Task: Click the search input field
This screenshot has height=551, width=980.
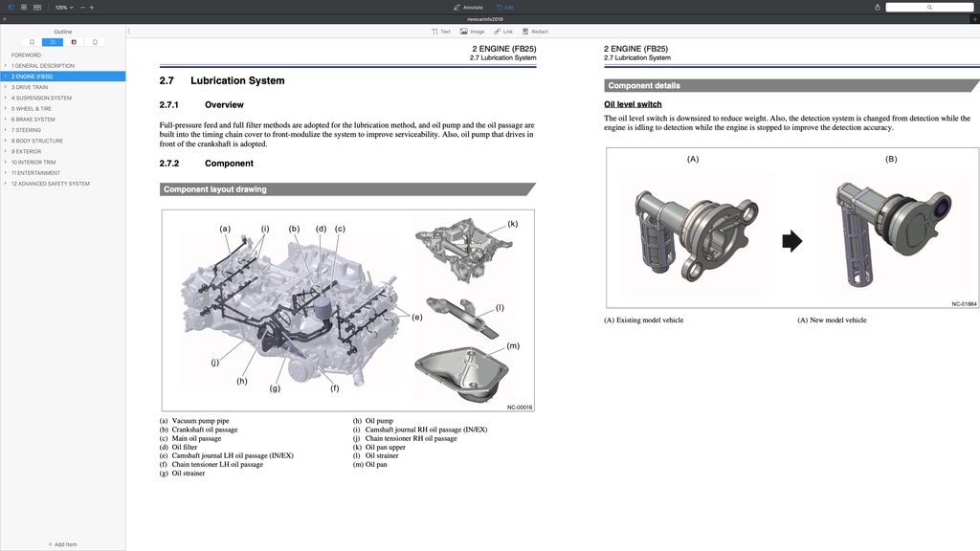Action: pyautogui.click(x=928, y=7)
